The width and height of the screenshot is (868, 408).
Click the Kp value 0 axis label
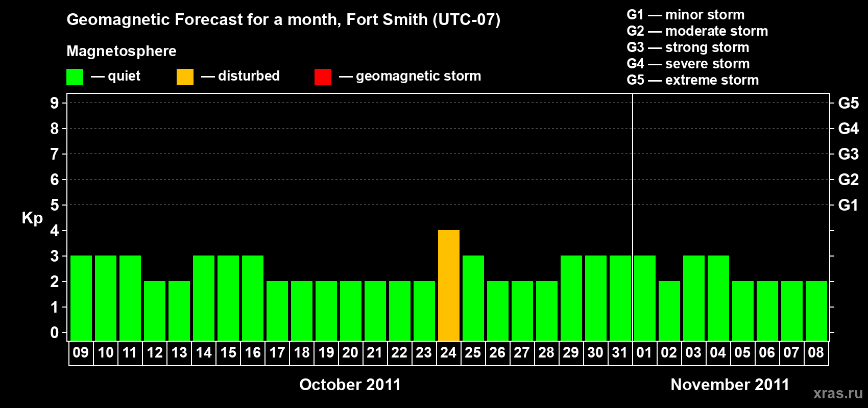pos(54,333)
